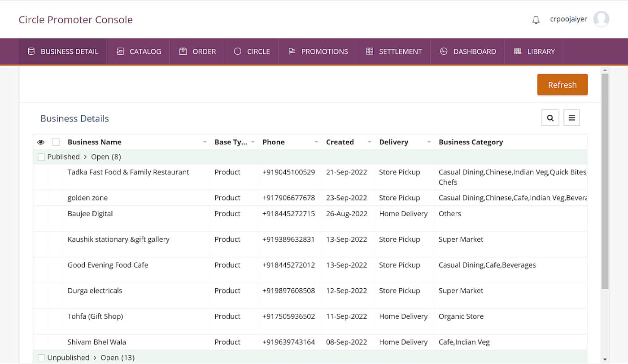Check the select-all checkbox in the header row
628x364 pixels.
click(56, 142)
